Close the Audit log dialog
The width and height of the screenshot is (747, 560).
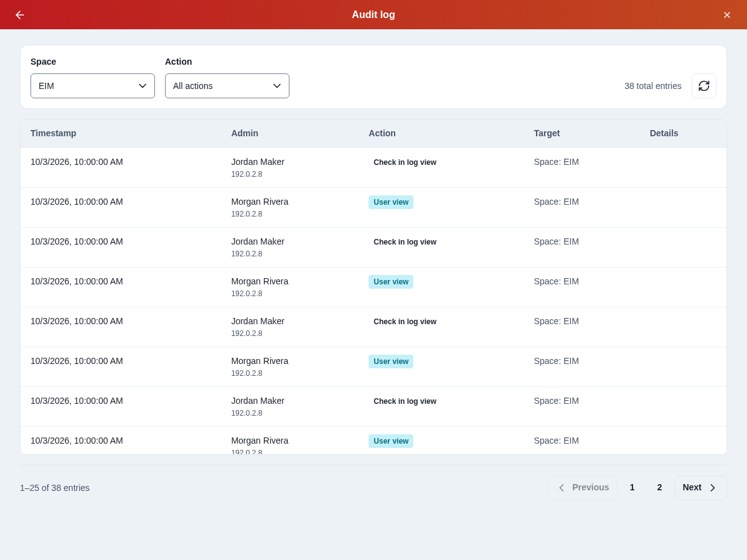727,15
